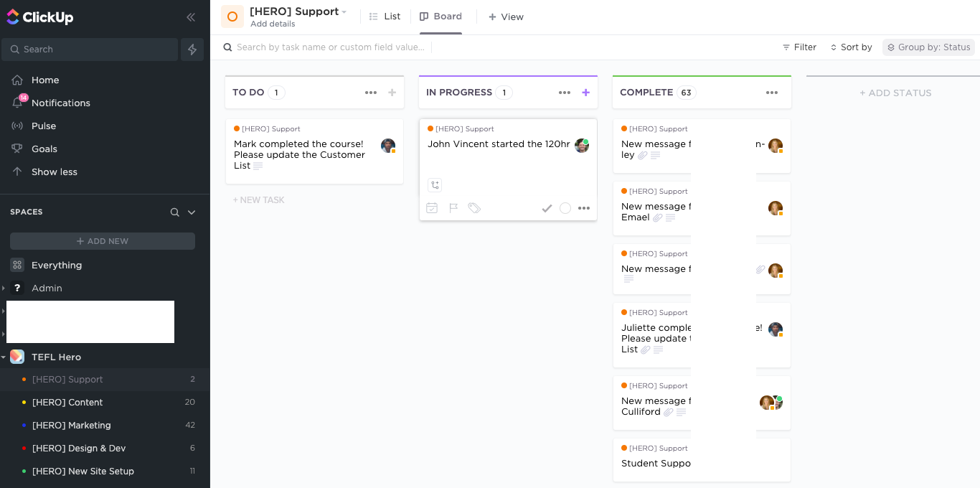Open the Student Support task card

coord(702,460)
